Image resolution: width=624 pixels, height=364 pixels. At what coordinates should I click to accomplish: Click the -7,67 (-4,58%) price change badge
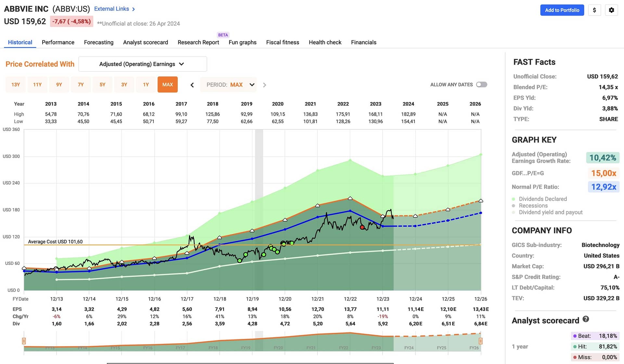(x=72, y=21)
